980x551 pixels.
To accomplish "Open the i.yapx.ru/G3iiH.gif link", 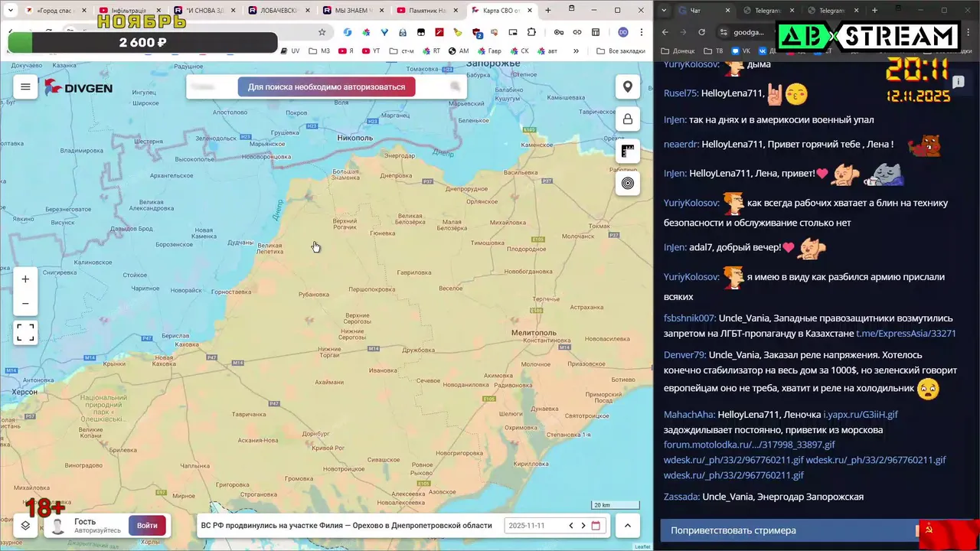I will (860, 414).
